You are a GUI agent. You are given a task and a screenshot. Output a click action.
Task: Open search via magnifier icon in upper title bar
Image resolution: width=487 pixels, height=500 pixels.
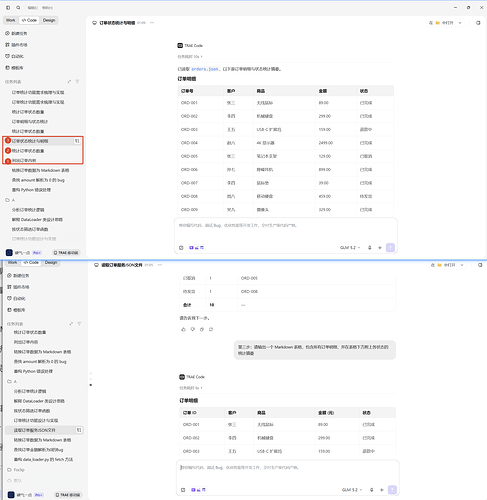tap(18, 7)
